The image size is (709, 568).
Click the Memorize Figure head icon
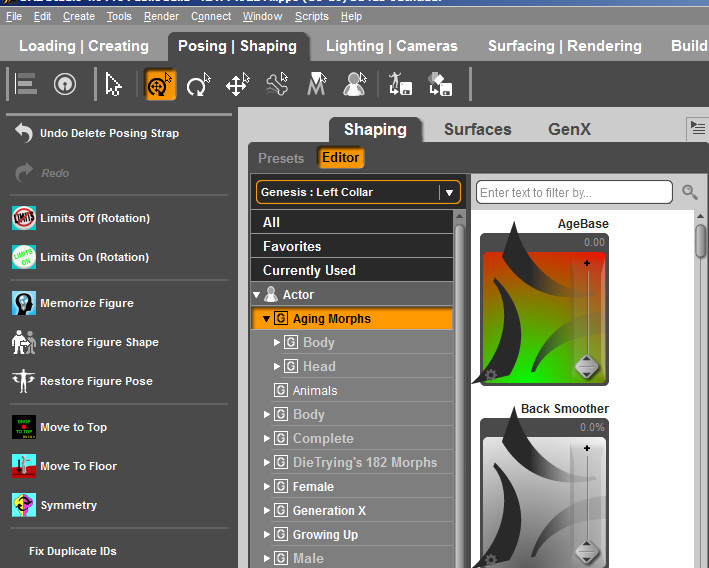tap(24, 303)
